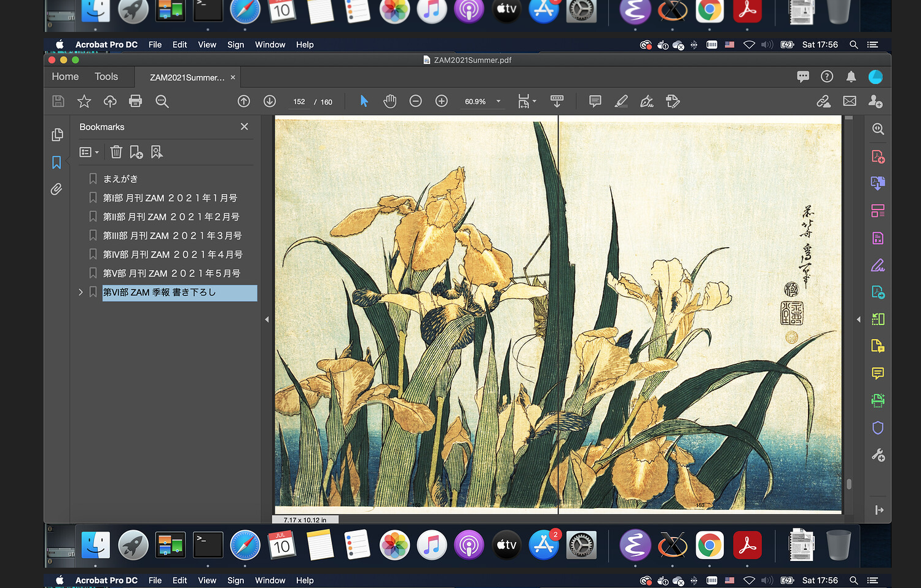Collapse the left navigation pane arrow
The width and height of the screenshot is (921, 588).
[267, 319]
